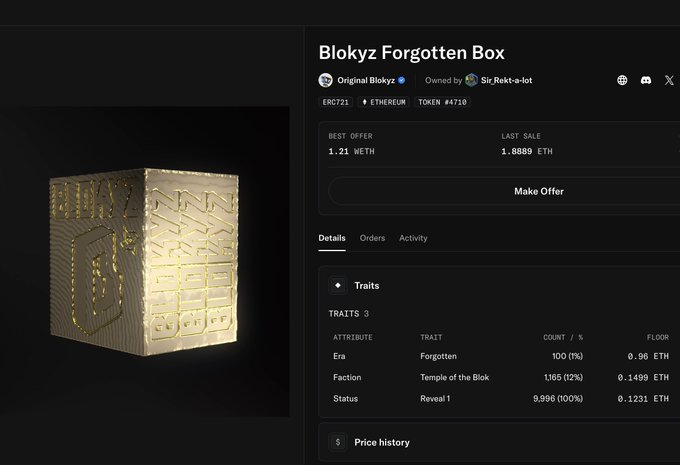Click the blue verified badge
The height and width of the screenshot is (465, 680).
402,80
